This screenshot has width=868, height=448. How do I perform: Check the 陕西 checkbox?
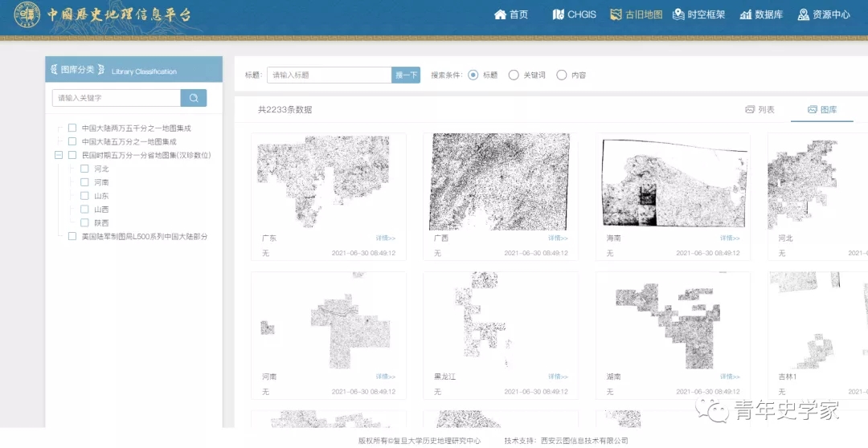(84, 222)
